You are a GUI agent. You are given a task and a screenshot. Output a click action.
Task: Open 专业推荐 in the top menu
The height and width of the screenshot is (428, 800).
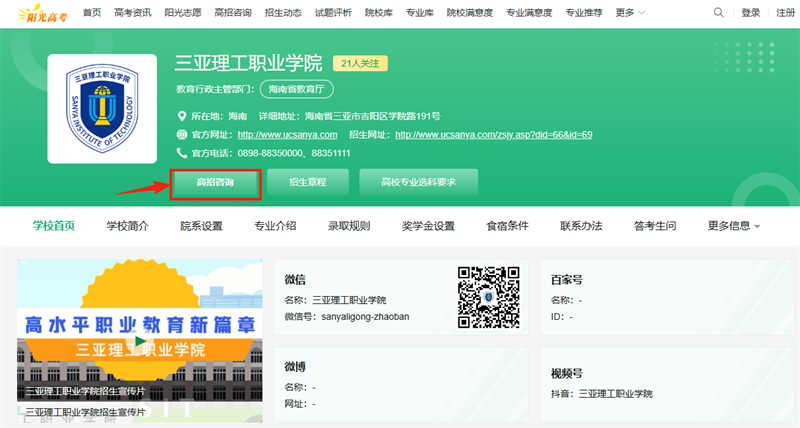pyautogui.click(x=584, y=13)
